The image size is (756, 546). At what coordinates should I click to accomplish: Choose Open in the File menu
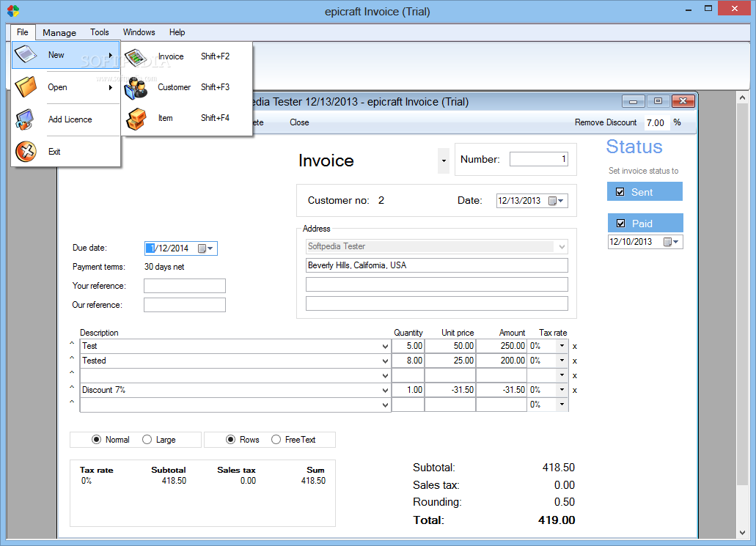pos(65,87)
